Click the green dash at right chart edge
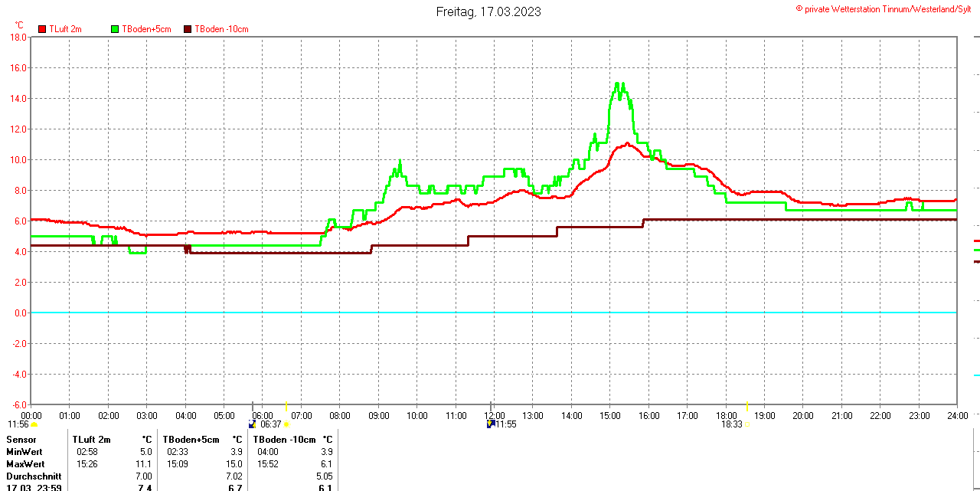 (x=976, y=250)
